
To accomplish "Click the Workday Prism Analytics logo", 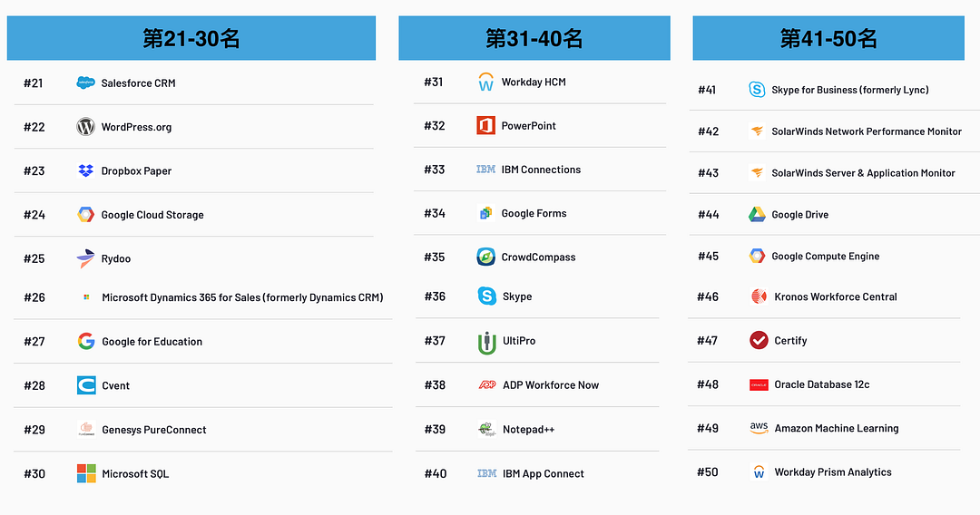I will pyautogui.click(x=759, y=471).
